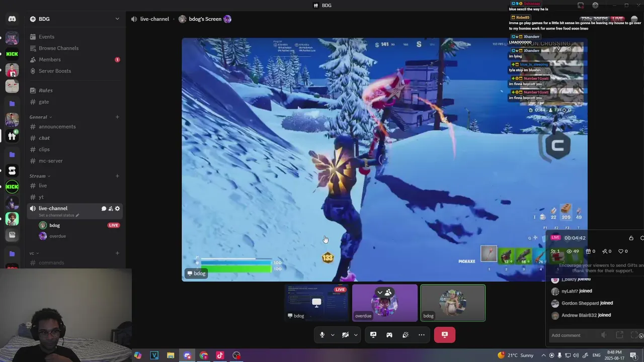Image resolution: width=644 pixels, height=362 pixels.
Task: Open the mc-server channel
Action: coord(75,161)
